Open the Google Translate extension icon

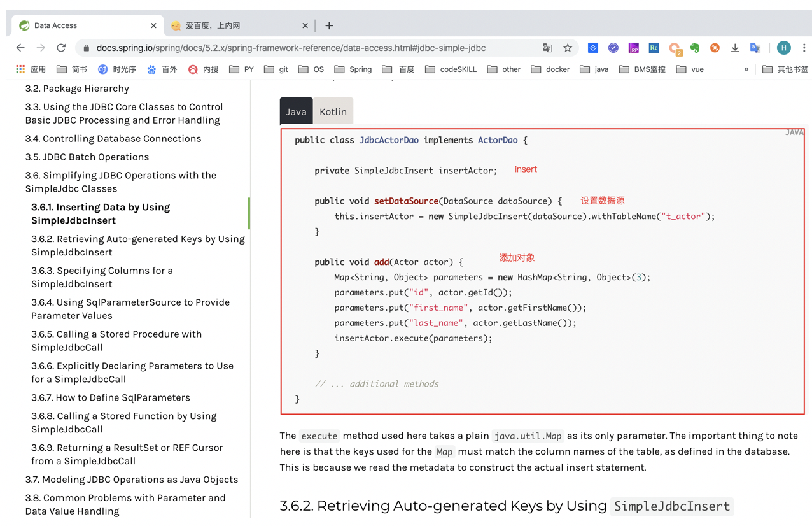[x=755, y=48]
